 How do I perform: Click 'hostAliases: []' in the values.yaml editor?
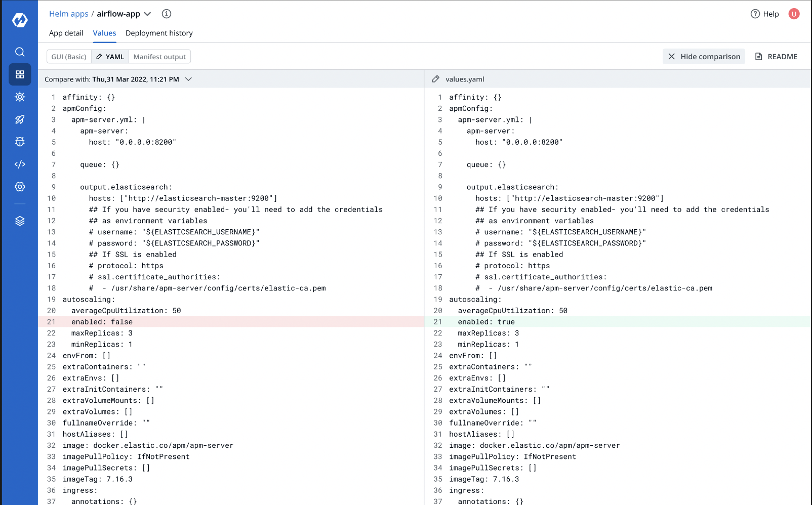pyautogui.click(x=482, y=434)
